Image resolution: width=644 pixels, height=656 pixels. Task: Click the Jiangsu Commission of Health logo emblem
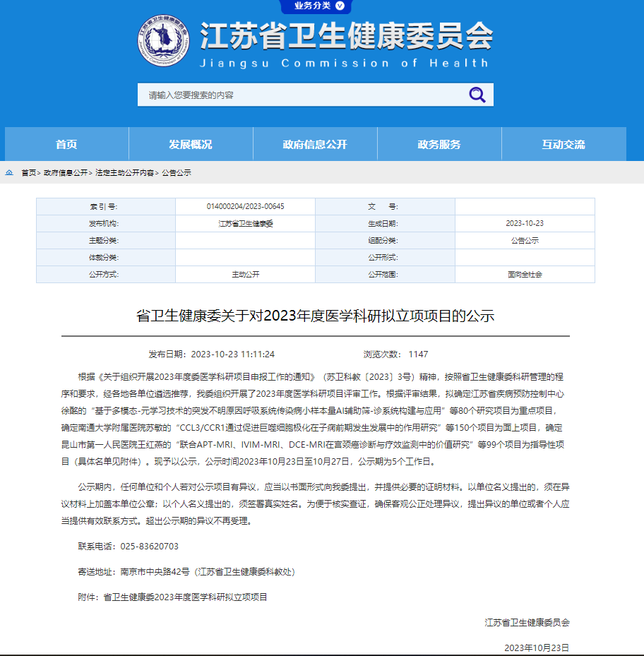coord(163,40)
